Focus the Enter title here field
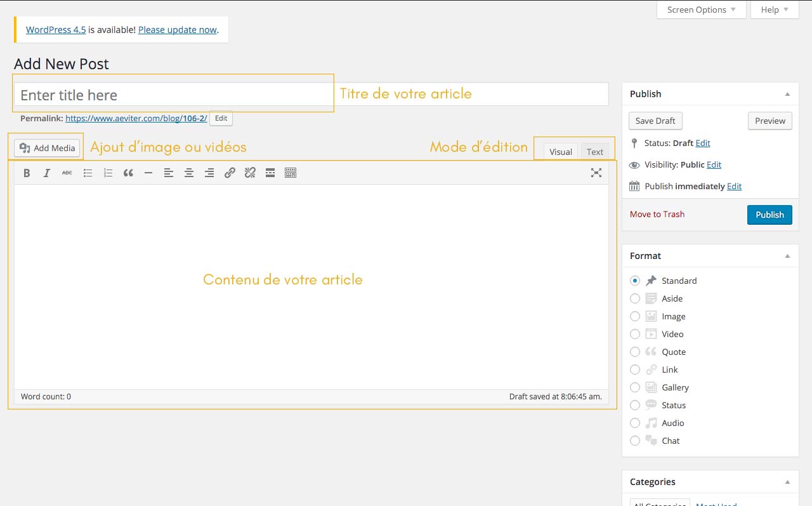The width and height of the screenshot is (812, 506). click(311, 95)
